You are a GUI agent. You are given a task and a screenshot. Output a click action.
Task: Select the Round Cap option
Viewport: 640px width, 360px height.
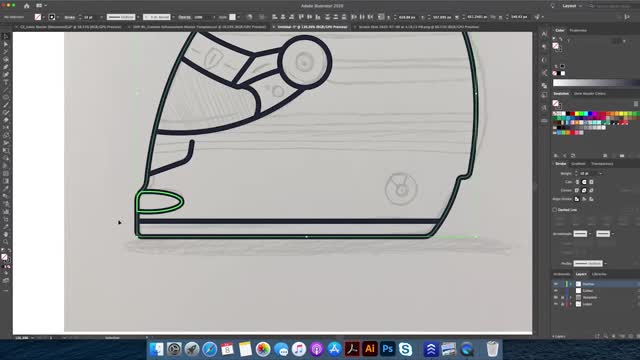(x=584, y=182)
